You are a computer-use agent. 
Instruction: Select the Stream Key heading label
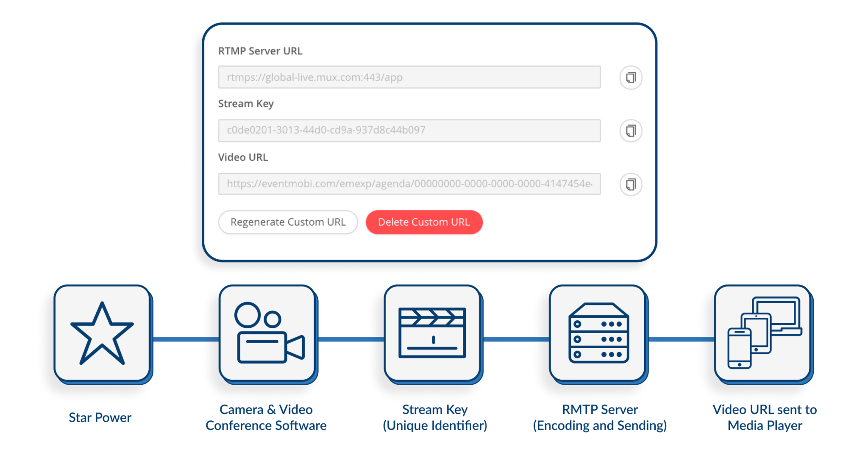pyautogui.click(x=246, y=104)
